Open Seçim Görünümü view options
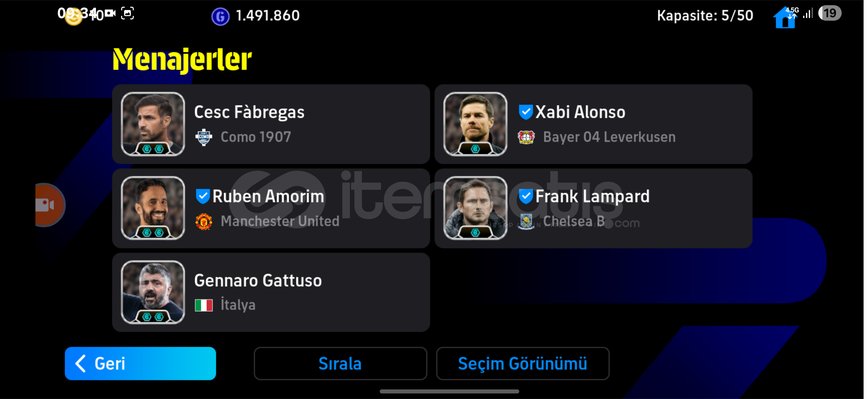This screenshot has width=868, height=399. pyautogui.click(x=523, y=364)
